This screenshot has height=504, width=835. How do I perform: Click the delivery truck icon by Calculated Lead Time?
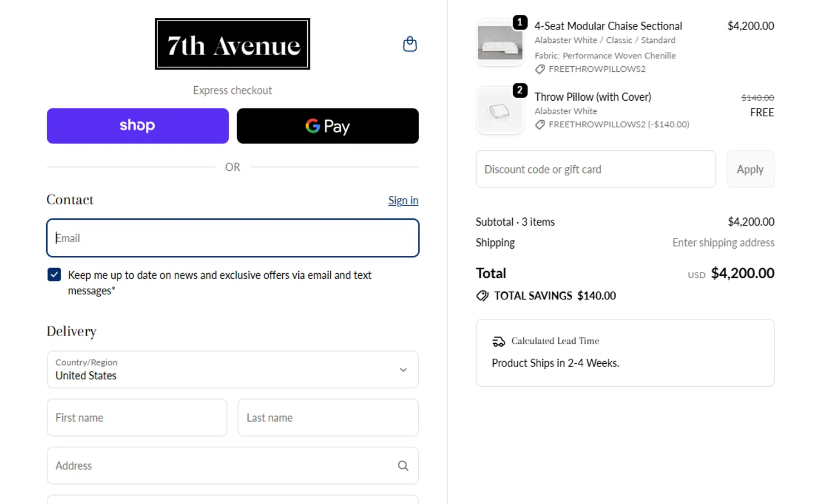pyautogui.click(x=499, y=342)
